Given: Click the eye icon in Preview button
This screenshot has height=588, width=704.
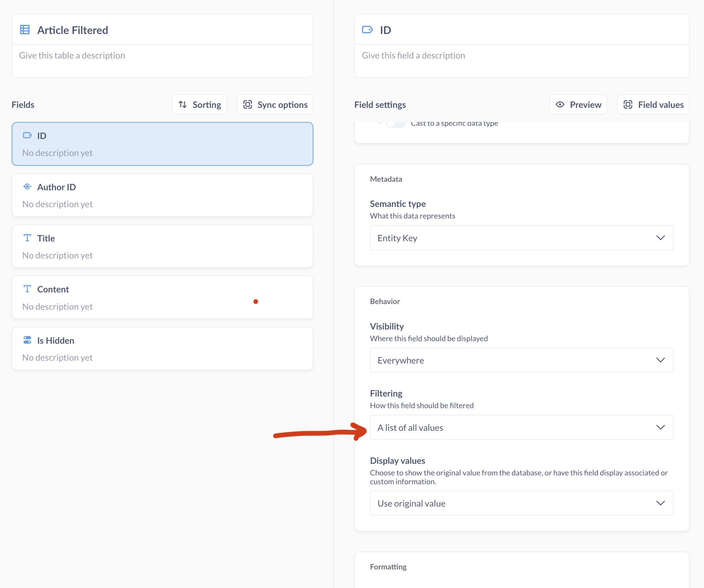Looking at the screenshot, I should click(560, 105).
